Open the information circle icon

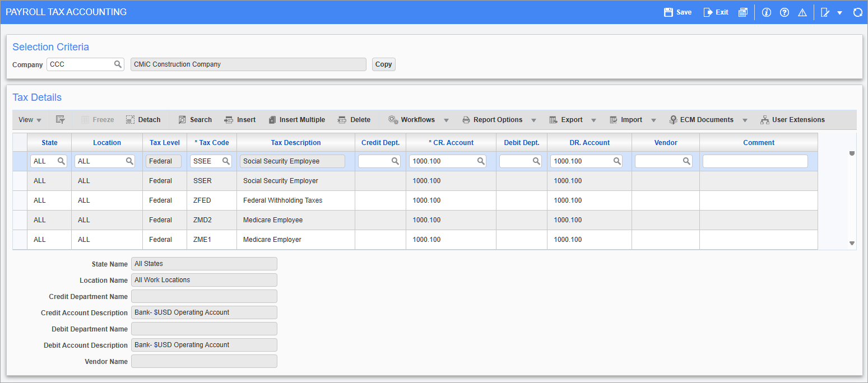point(767,12)
